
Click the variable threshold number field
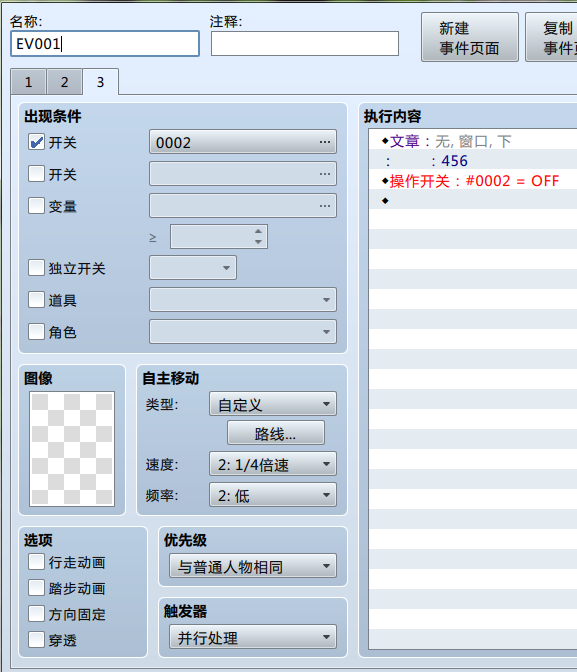(213, 237)
